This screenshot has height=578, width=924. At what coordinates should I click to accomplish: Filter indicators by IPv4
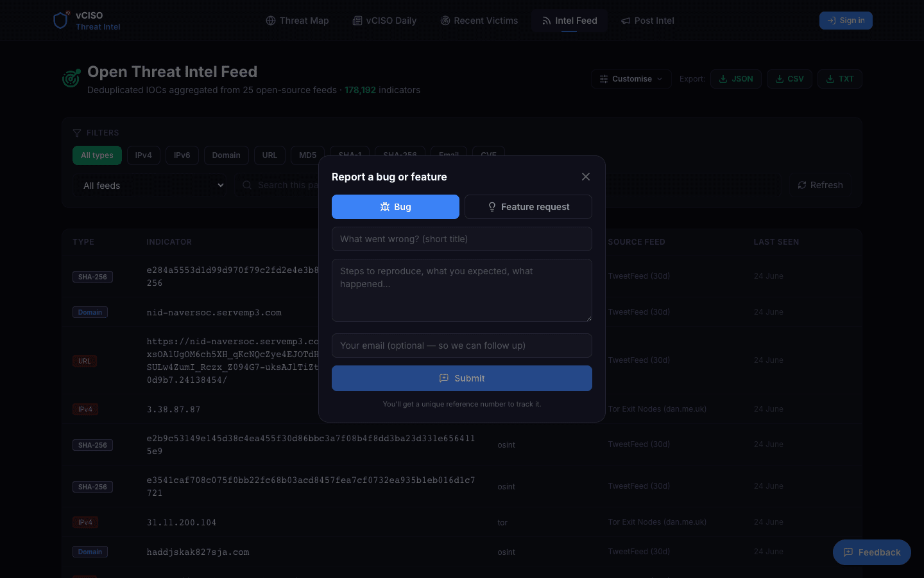144,155
